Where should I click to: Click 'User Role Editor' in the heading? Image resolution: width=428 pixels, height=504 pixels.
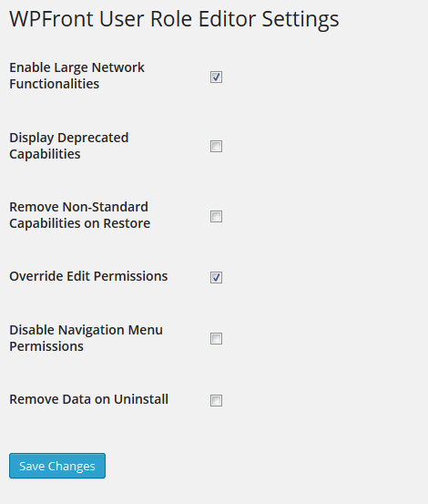coord(178,19)
